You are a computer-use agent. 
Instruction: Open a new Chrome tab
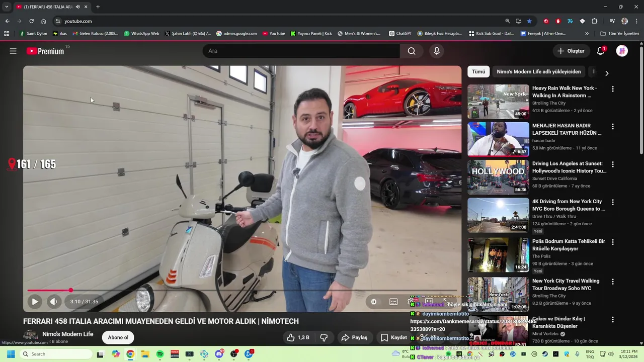click(98, 7)
